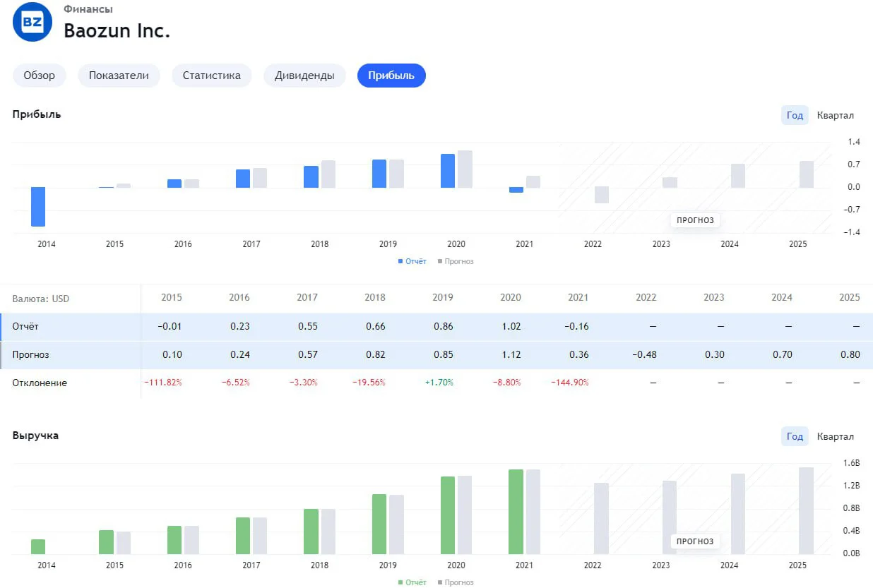Click the −111.82% deviation value
The image size is (873, 588).
point(163,383)
